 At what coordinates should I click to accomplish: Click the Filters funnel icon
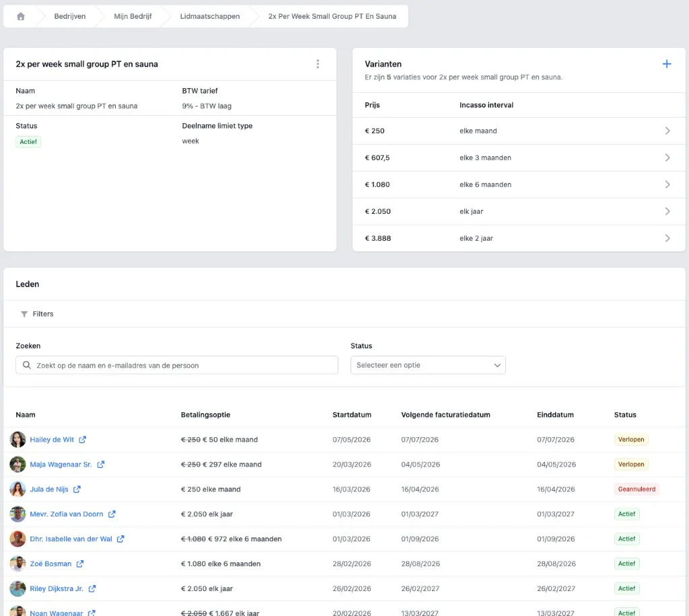click(x=24, y=314)
